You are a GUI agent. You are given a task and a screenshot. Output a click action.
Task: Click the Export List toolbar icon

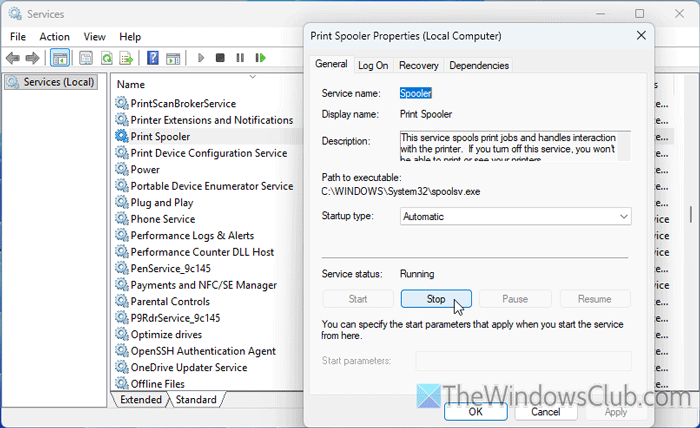pyautogui.click(x=126, y=58)
